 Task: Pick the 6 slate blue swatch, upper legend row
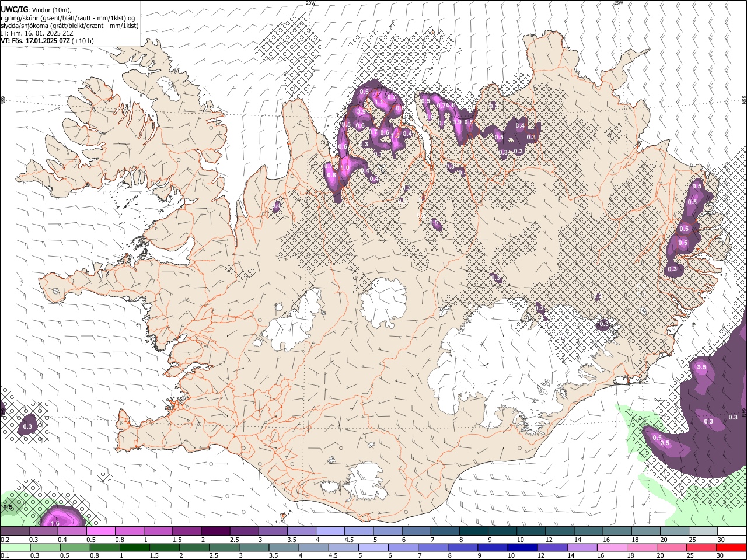coord(416,531)
